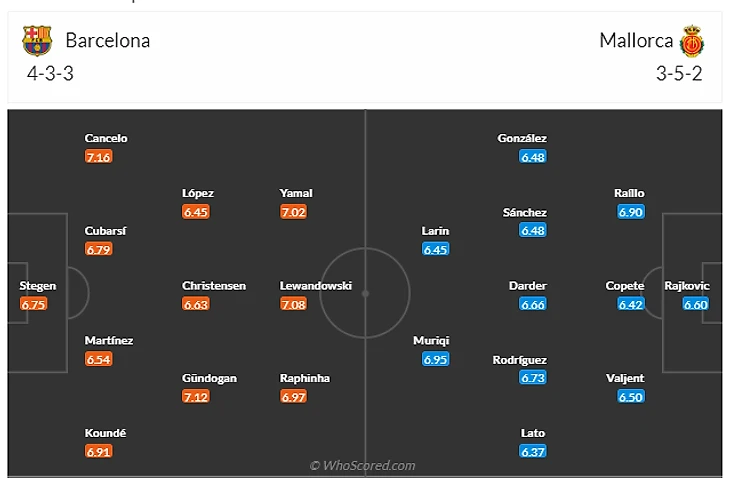
Task: Click the Mallorca club crest icon
Action: (692, 41)
